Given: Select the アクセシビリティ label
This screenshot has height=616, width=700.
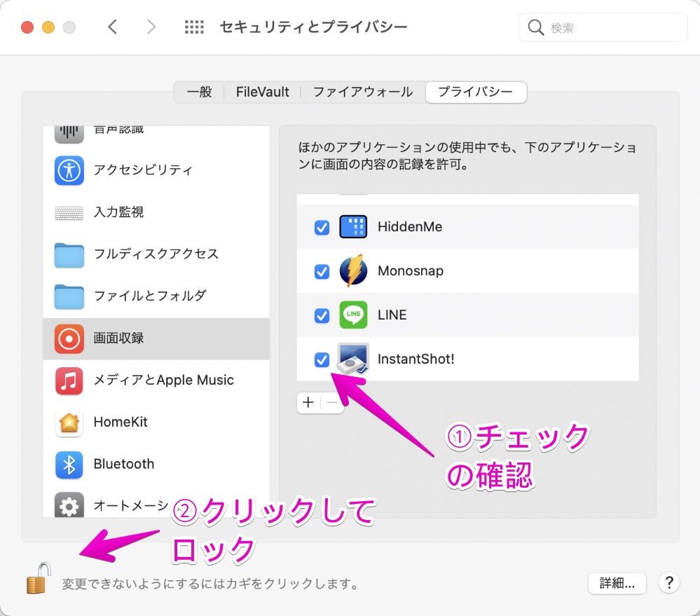Looking at the screenshot, I should pos(143,170).
